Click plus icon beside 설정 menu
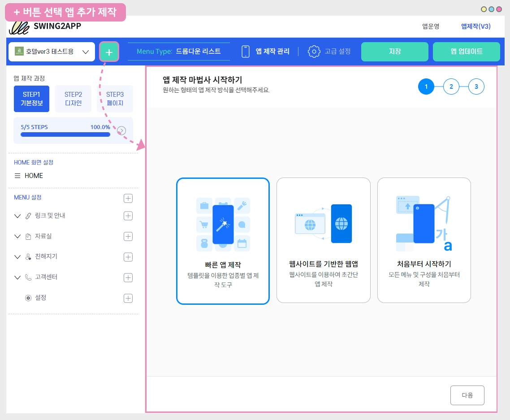Viewport: 510px width, 420px height. 128,299
